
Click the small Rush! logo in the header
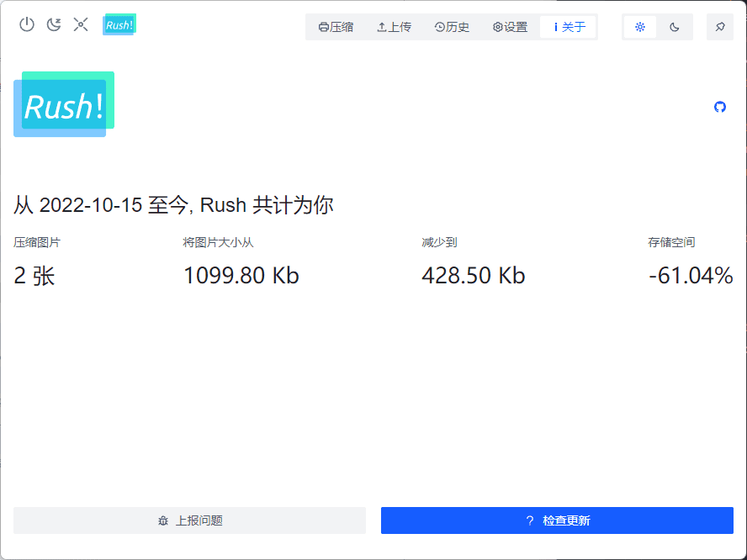[x=119, y=24]
